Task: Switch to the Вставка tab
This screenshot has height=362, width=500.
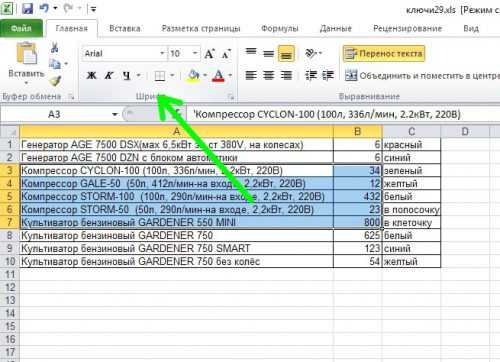Action: coord(125,28)
